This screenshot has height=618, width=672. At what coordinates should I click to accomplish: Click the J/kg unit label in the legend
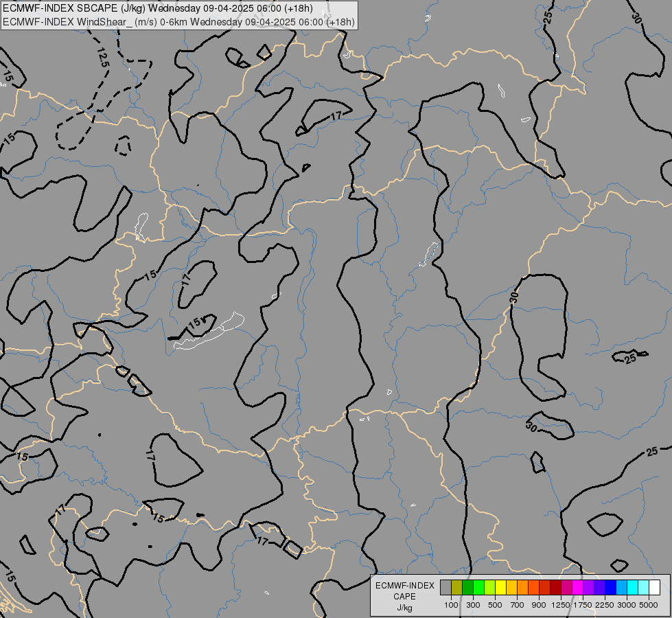point(404,608)
